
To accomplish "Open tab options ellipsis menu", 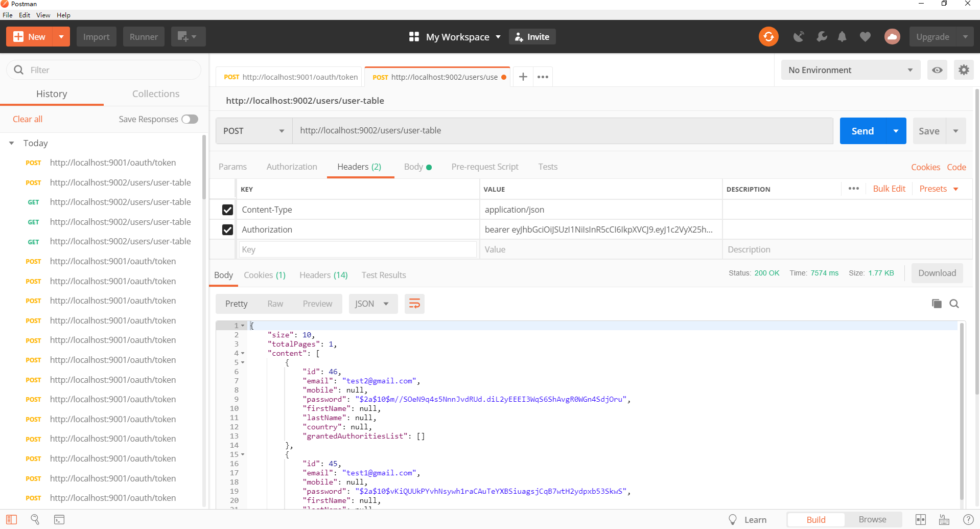I will click(543, 77).
